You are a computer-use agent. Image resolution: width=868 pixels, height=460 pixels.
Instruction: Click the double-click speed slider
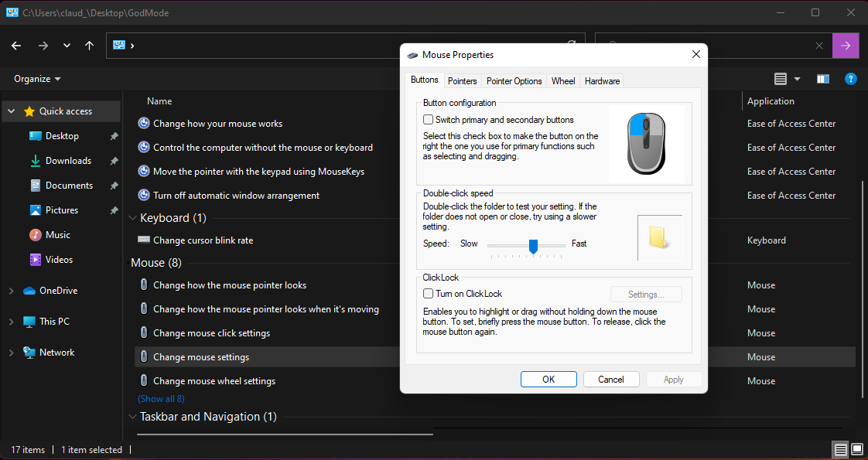[533, 245]
